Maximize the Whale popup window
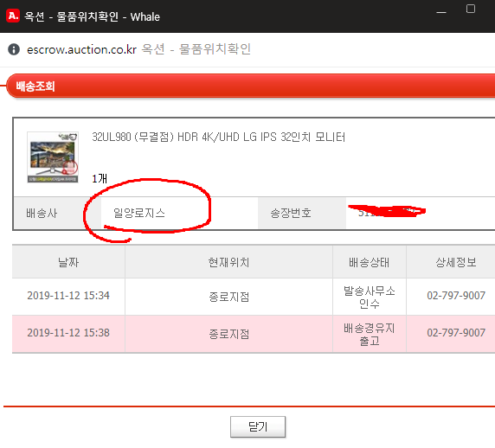This screenshot has width=495, height=448. tap(471, 9)
